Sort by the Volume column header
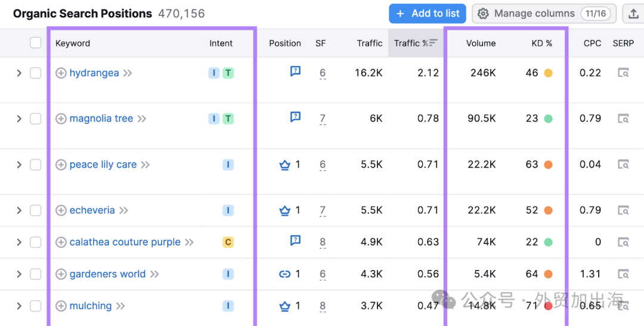The image size is (644, 326). point(481,43)
